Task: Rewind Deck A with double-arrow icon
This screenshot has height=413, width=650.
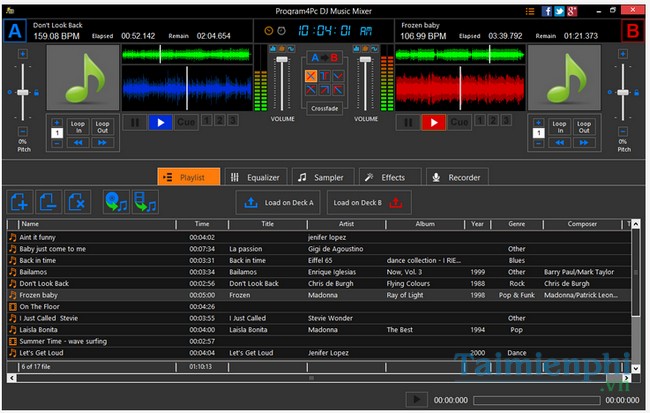Action: [x=78, y=143]
